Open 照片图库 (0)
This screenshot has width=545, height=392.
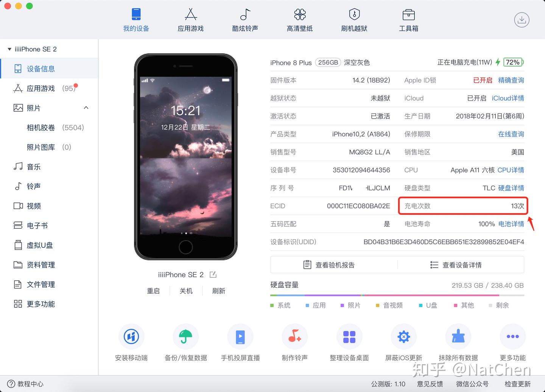click(x=49, y=147)
